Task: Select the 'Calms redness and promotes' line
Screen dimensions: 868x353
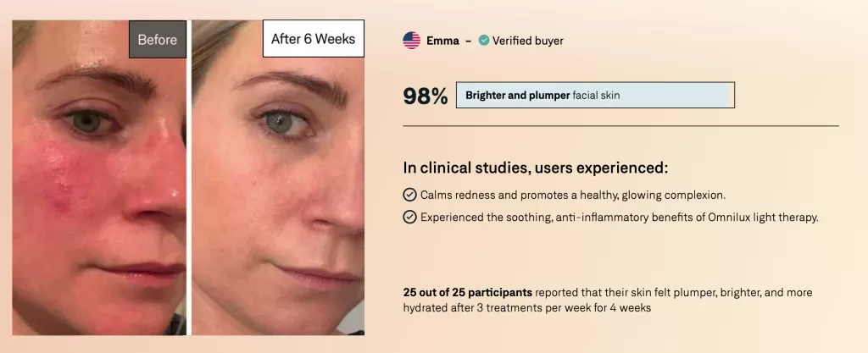Action: pyautogui.click(x=572, y=195)
